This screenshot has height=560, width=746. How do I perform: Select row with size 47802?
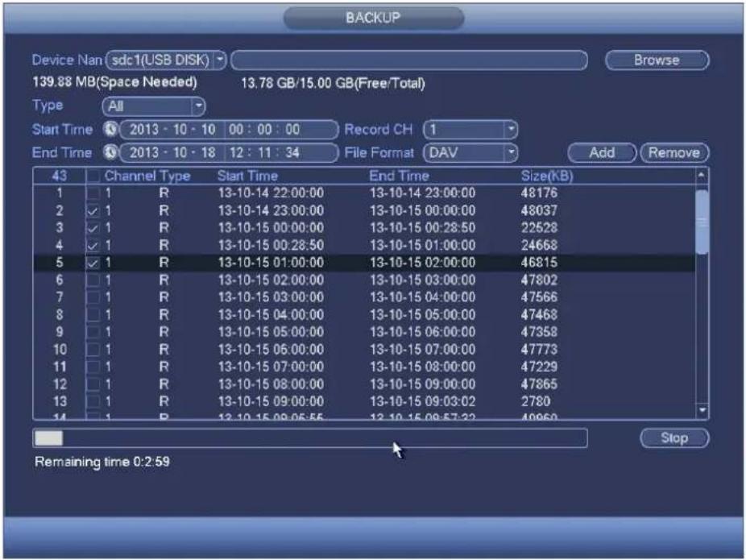click(364, 280)
